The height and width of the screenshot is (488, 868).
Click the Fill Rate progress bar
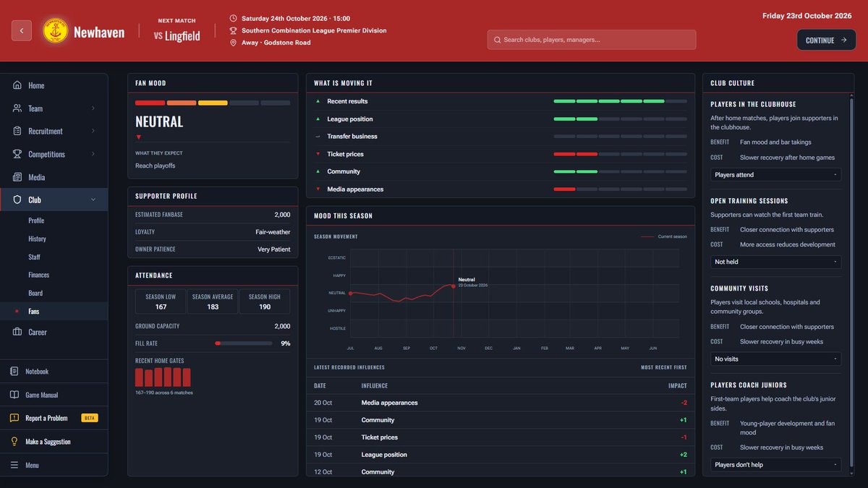point(244,343)
